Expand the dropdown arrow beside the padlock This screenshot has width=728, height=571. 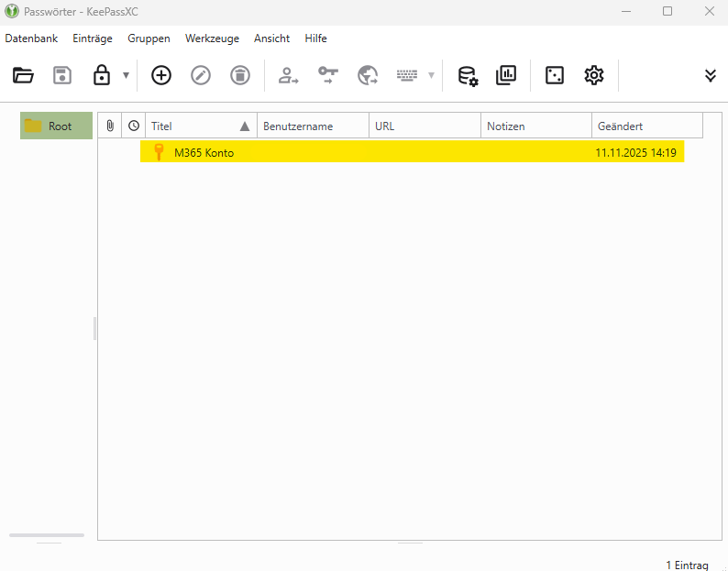(x=126, y=75)
